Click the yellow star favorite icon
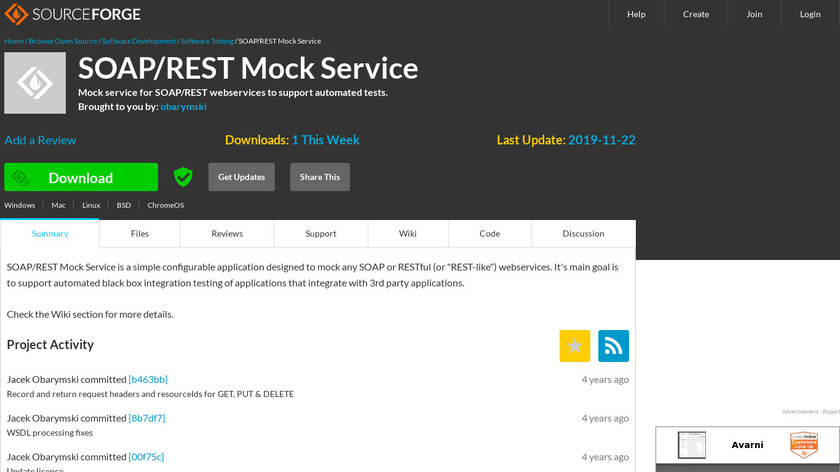Viewport: 840px width, 472px height. [x=575, y=346]
